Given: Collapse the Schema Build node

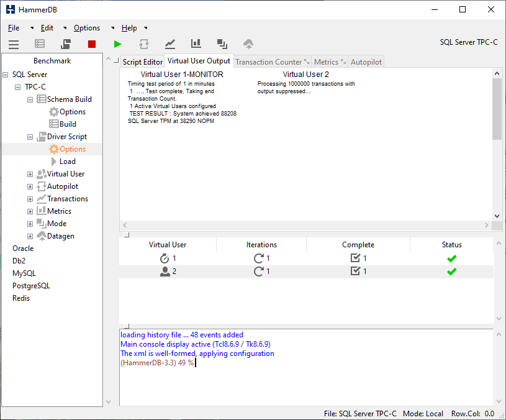Looking at the screenshot, I should click(30, 100).
